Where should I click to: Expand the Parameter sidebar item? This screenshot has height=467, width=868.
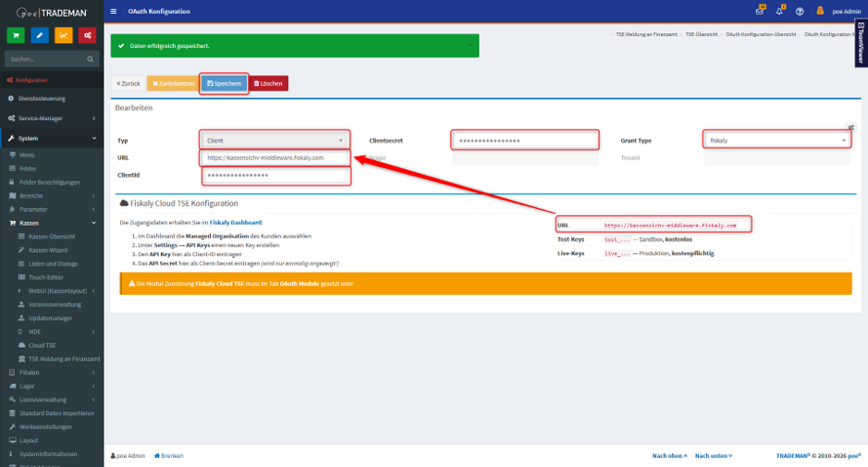tap(52, 209)
